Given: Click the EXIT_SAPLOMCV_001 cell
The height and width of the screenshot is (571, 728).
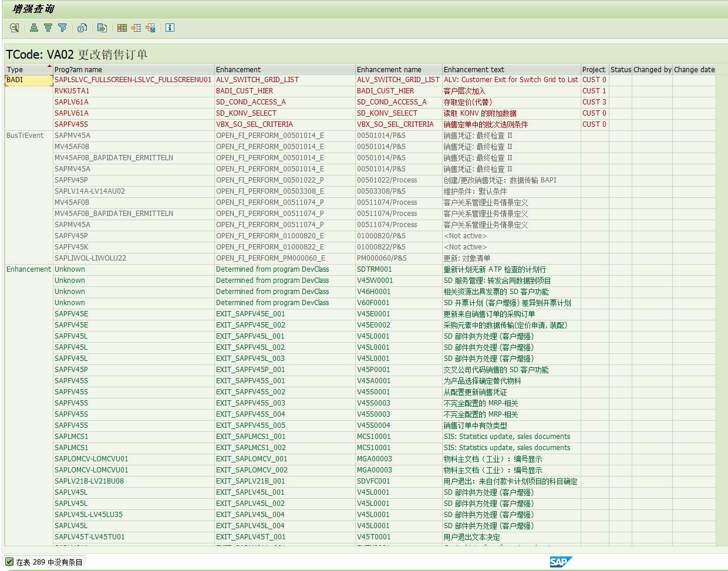Looking at the screenshot, I should [285, 459].
